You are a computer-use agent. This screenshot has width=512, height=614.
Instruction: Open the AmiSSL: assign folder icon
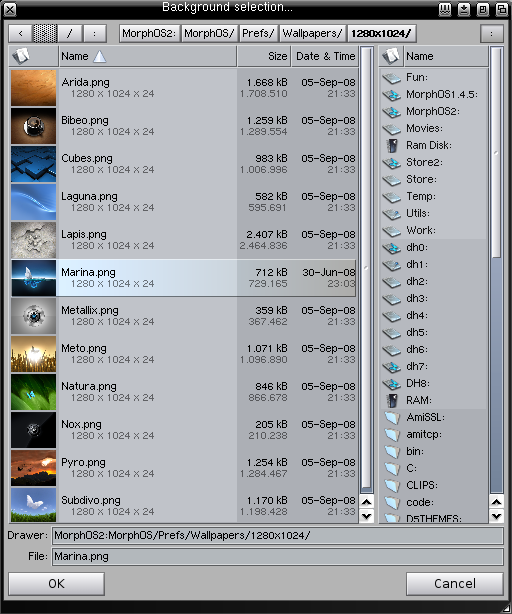(x=392, y=417)
